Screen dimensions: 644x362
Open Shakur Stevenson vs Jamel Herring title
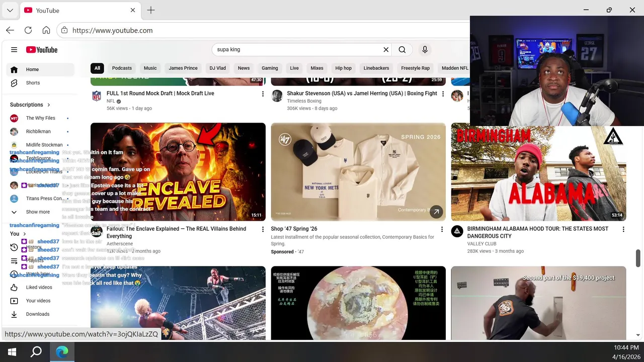tap(362, 94)
